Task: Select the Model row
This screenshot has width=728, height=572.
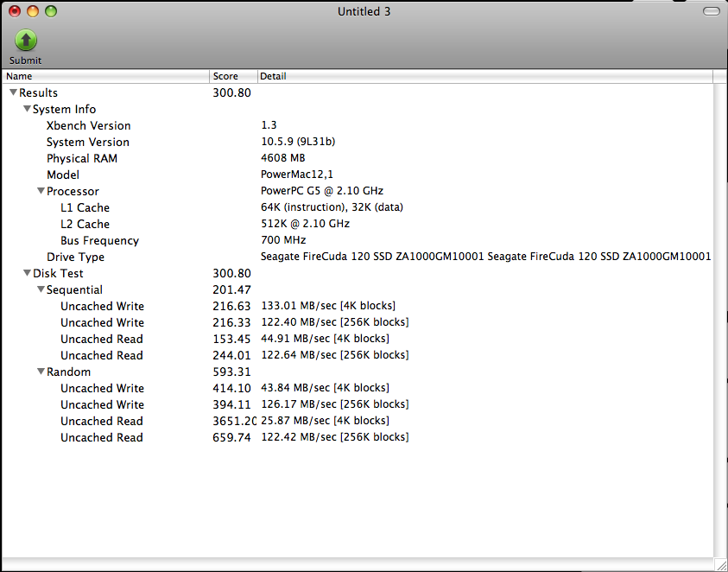Action: tap(358, 175)
